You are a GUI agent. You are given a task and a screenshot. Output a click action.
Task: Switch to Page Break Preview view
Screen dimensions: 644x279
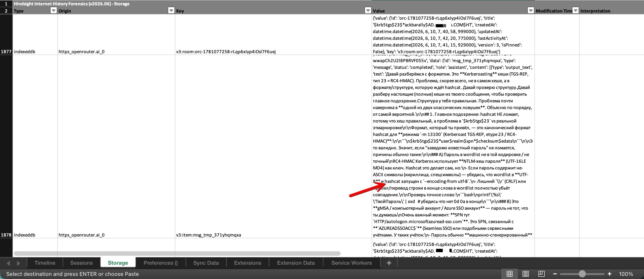coord(542,274)
